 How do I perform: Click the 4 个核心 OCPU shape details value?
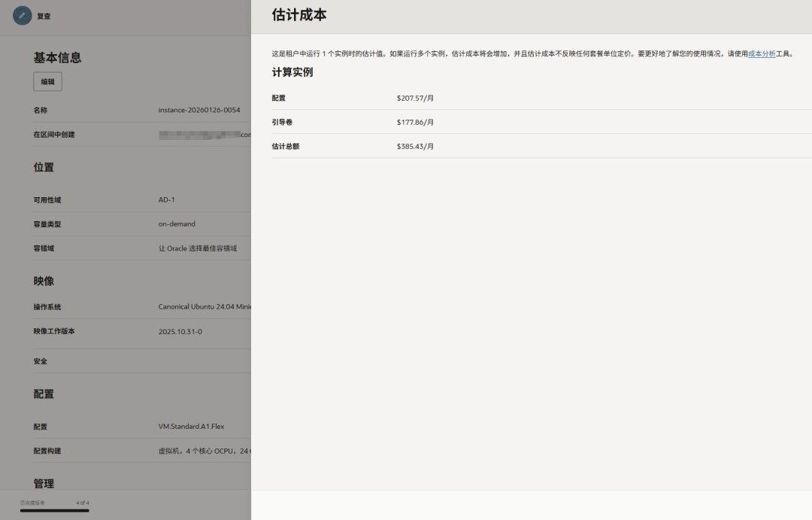point(205,451)
